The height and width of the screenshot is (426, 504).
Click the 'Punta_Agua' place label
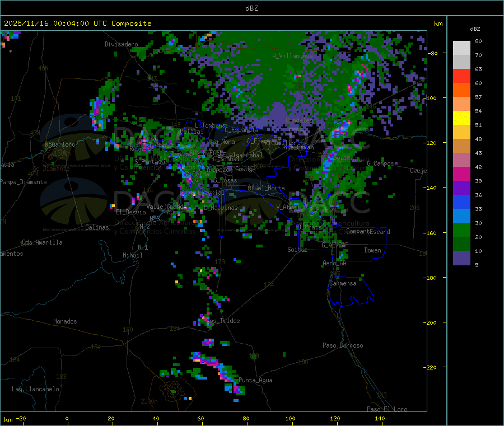tap(255, 380)
